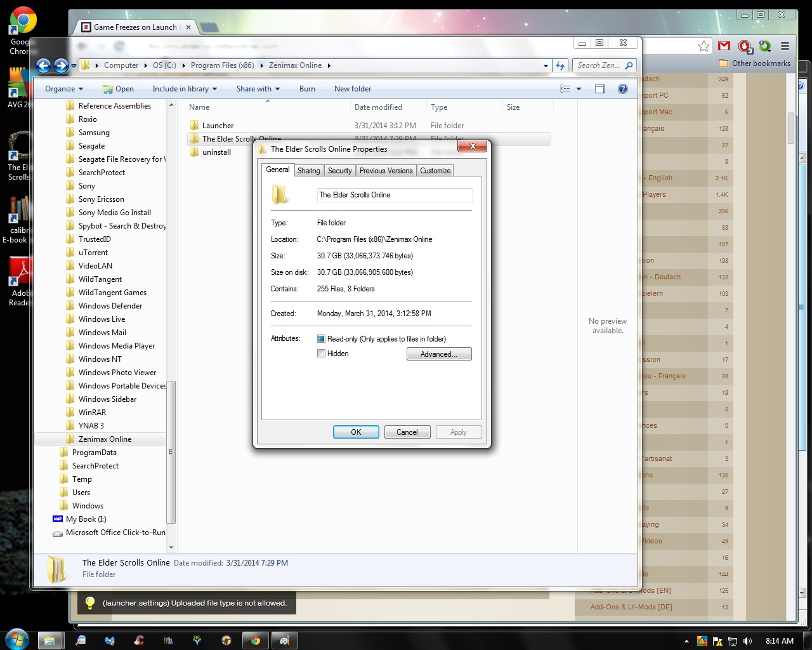Click the bookmark star in Chrome address bar
The image size is (812, 650).
coord(704,46)
